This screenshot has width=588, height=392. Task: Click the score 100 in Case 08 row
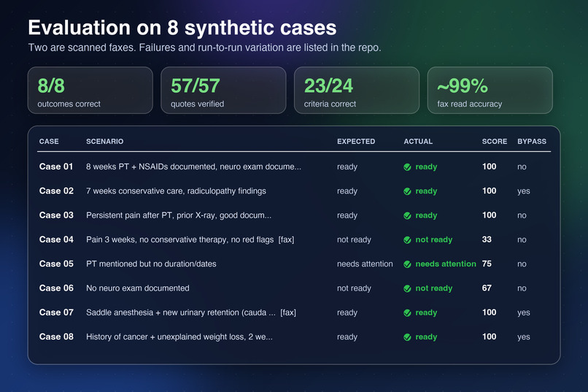point(489,337)
